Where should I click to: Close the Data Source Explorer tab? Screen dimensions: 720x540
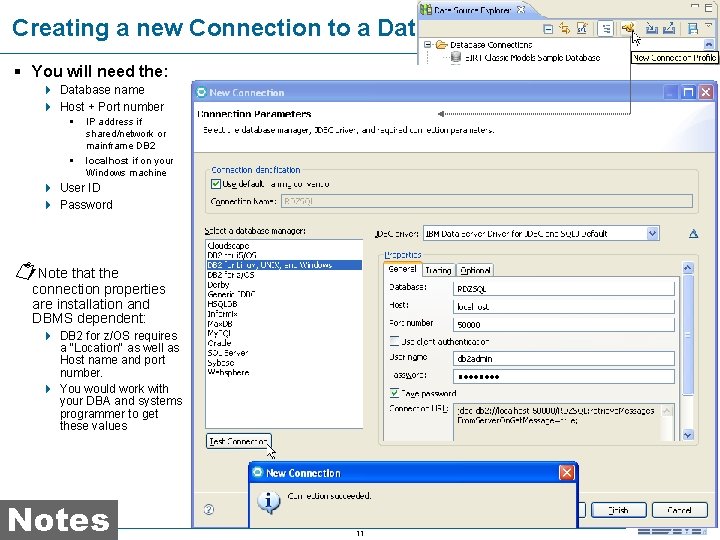click(521, 9)
